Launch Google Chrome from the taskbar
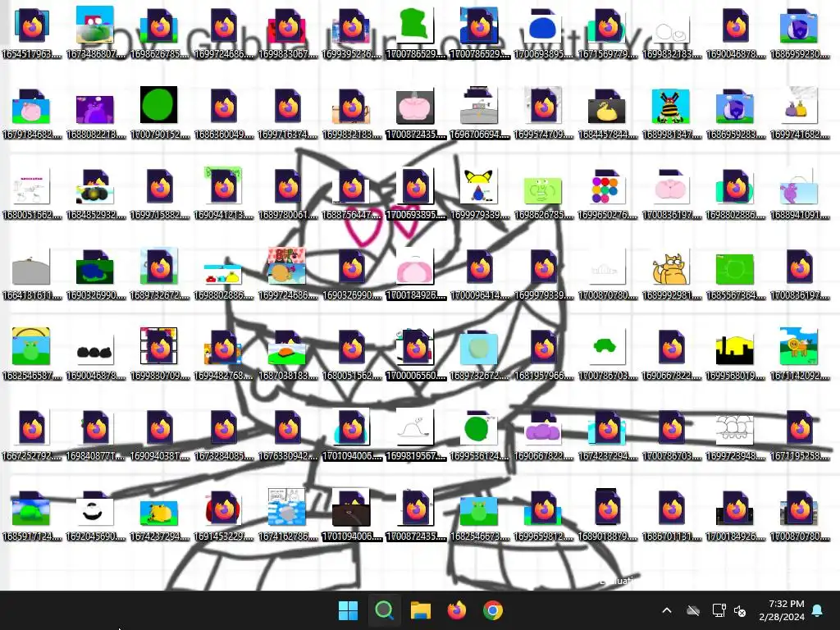 click(493, 610)
